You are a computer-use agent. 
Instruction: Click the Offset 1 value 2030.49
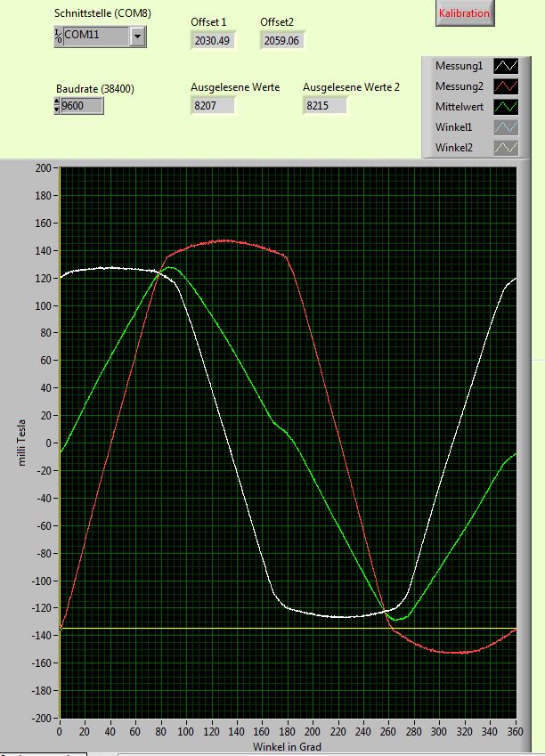tap(212, 40)
